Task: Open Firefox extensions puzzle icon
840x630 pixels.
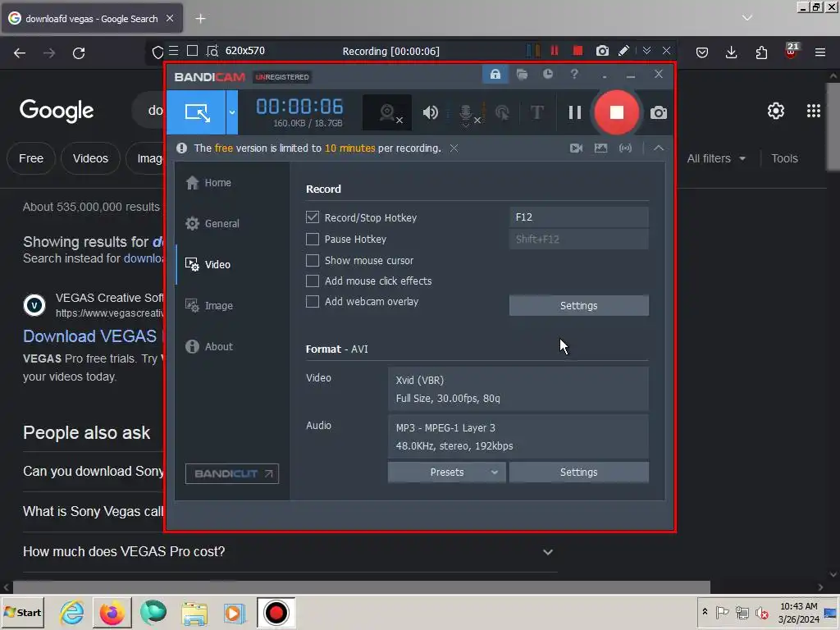Action: (761, 52)
